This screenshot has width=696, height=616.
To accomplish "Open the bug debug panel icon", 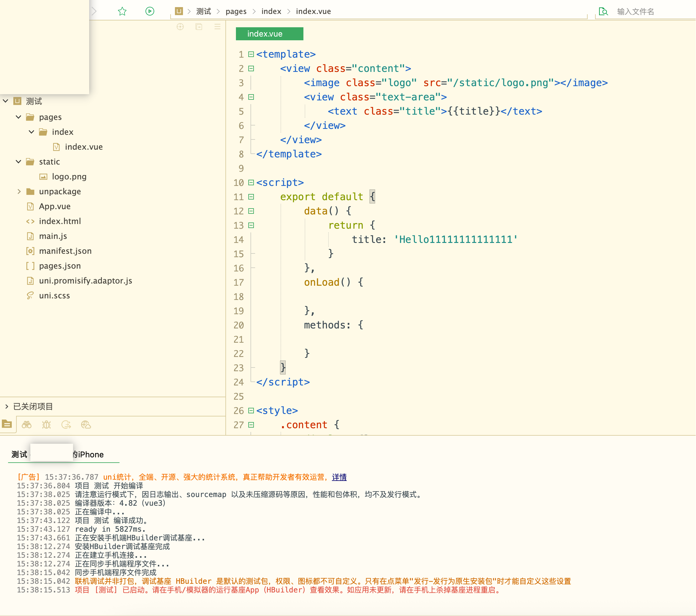I will click(46, 425).
